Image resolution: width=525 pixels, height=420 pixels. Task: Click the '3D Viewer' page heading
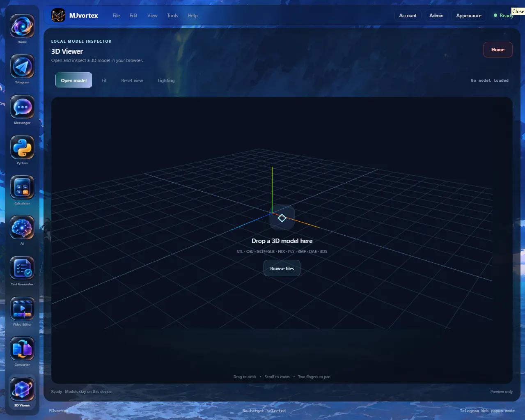[x=67, y=51]
